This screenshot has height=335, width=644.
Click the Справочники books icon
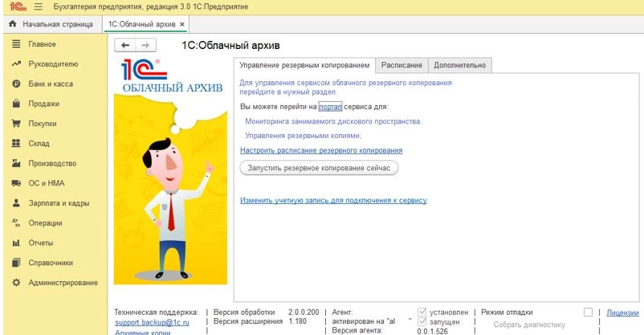point(16,262)
